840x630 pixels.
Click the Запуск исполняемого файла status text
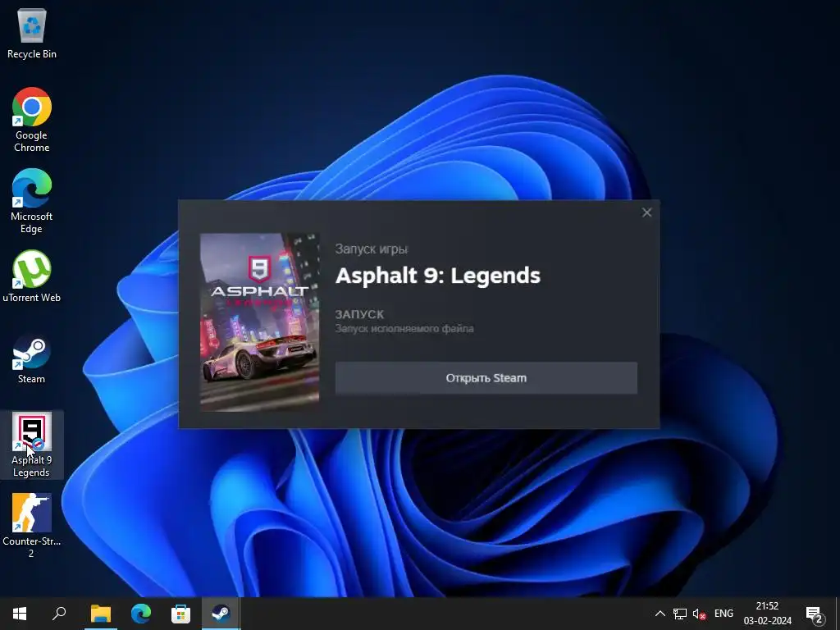click(404, 328)
